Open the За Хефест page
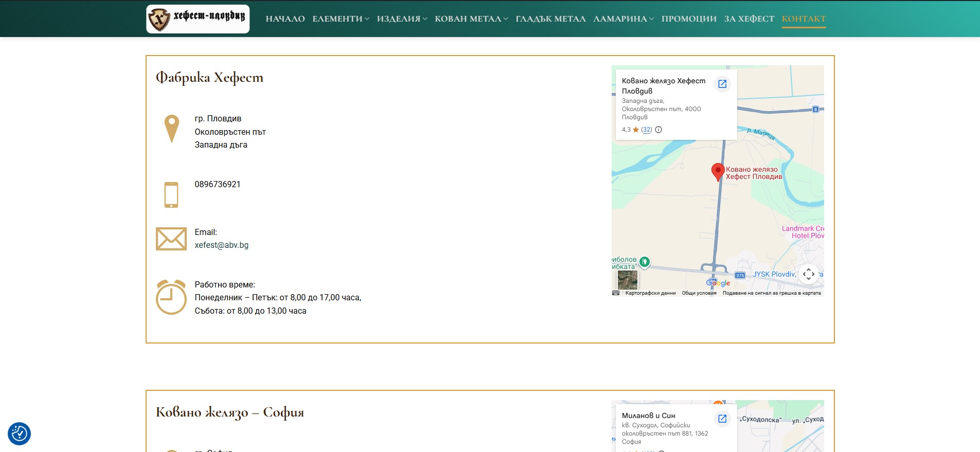 (749, 19)
